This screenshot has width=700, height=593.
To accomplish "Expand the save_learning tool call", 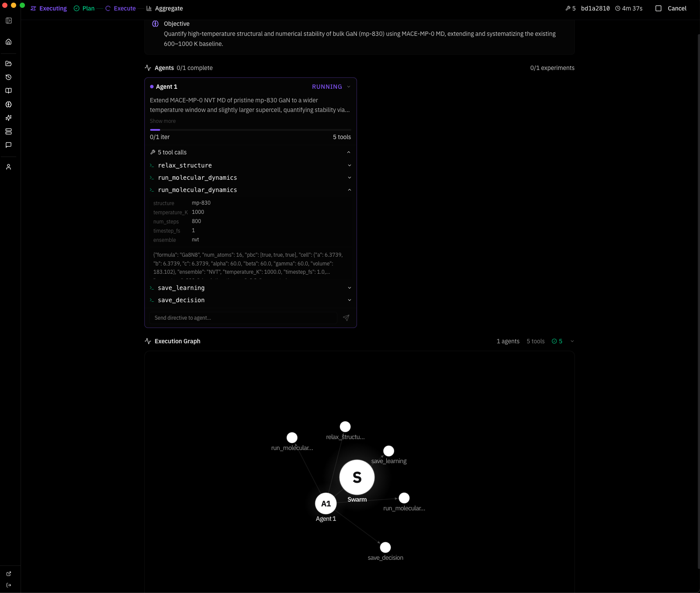I will click(349, 288).
